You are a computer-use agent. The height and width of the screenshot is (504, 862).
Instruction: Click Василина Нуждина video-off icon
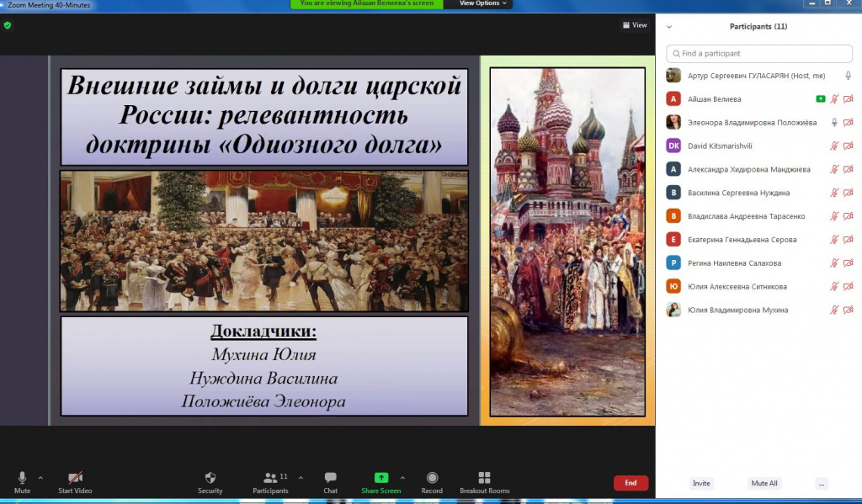pyautogui.click(x=849, y=193)
